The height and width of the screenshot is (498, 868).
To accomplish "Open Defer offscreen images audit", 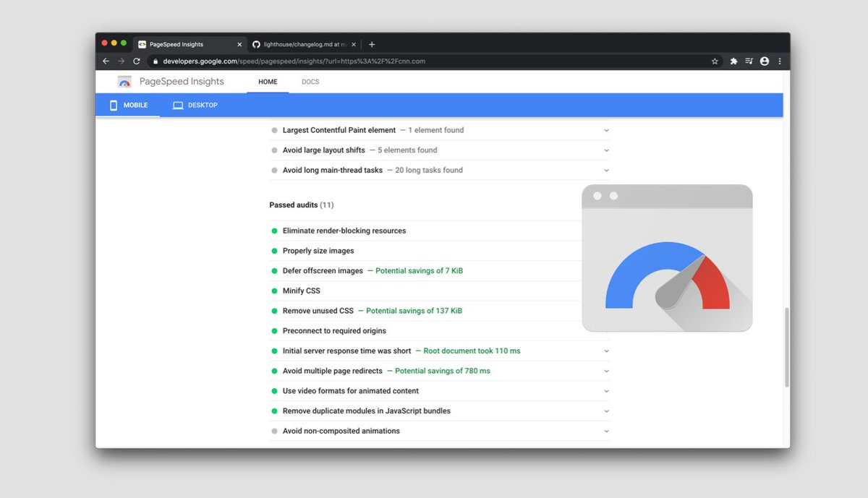I will pos(440,271).
